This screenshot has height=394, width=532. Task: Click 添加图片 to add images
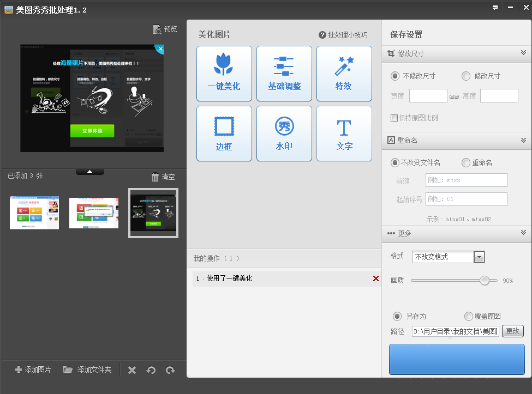point(33,369)
